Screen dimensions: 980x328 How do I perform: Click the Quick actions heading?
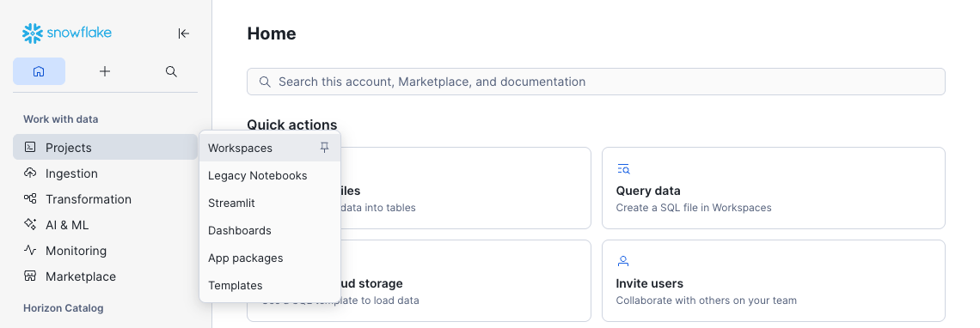coord(292,125)
